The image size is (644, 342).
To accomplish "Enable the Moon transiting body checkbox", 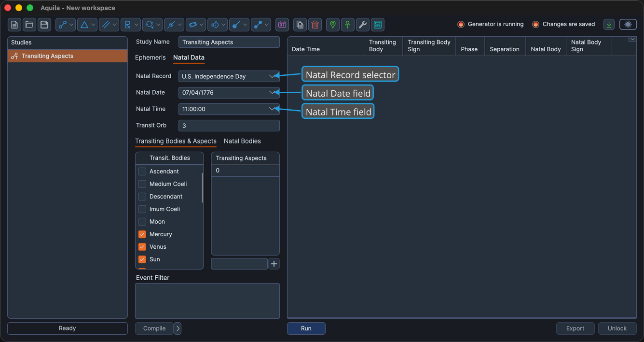I will coord(142,222).
